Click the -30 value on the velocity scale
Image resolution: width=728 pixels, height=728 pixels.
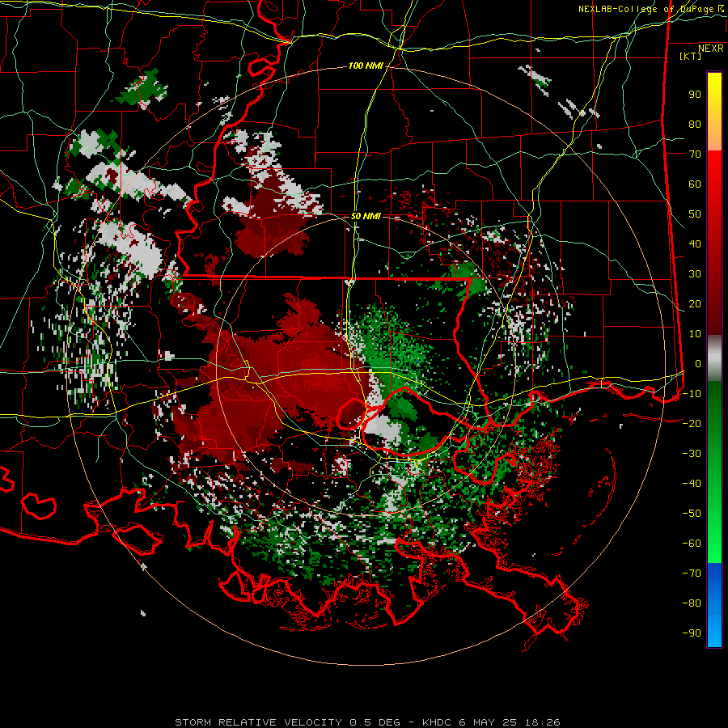[692, 454]
